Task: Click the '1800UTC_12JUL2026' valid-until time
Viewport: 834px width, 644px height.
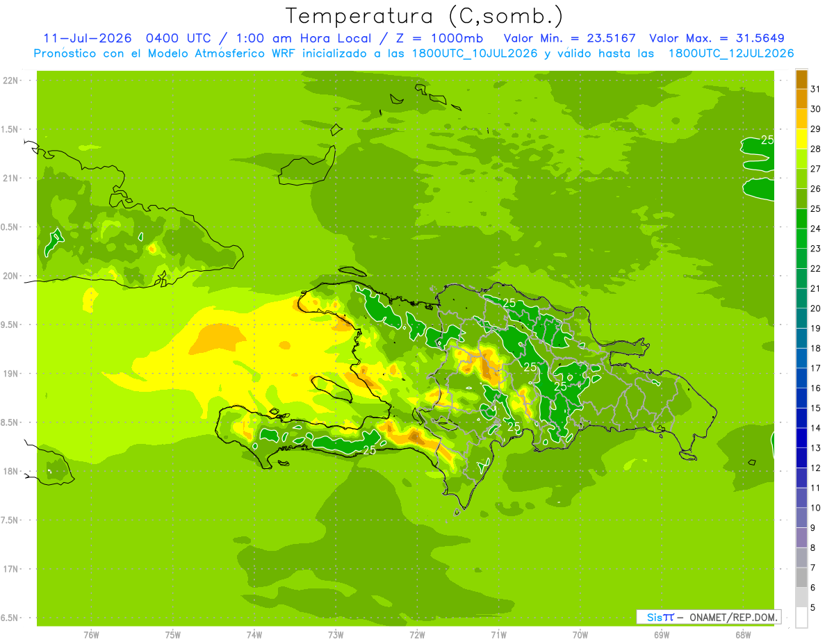Action: click(x=731, y=53)
